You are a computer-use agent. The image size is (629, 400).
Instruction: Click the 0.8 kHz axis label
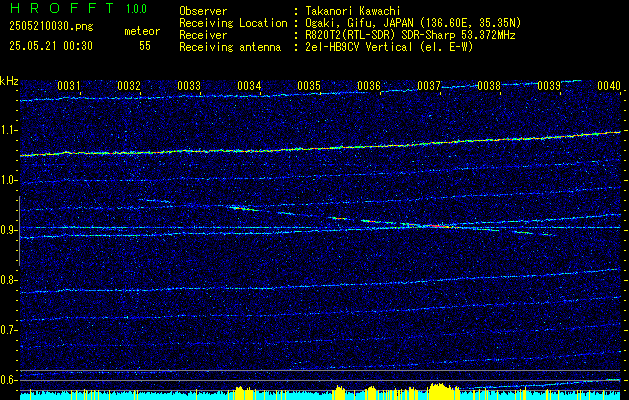[8, 280]
